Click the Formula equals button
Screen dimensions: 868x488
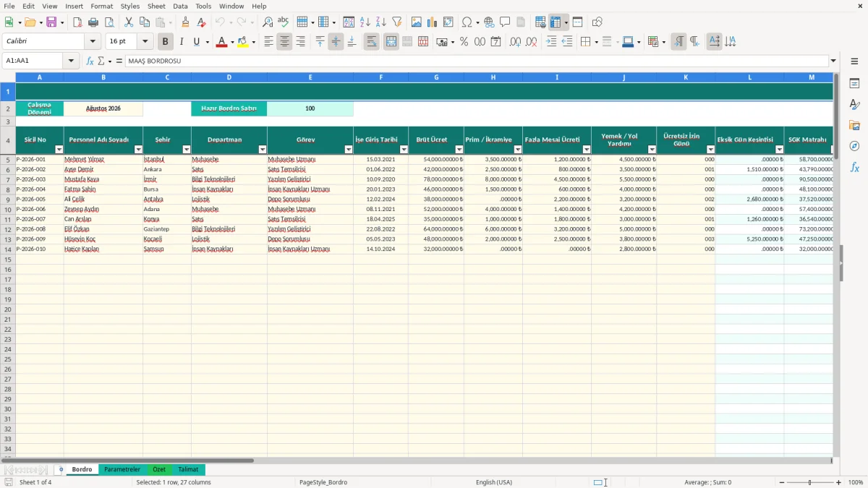coord(119,61)
